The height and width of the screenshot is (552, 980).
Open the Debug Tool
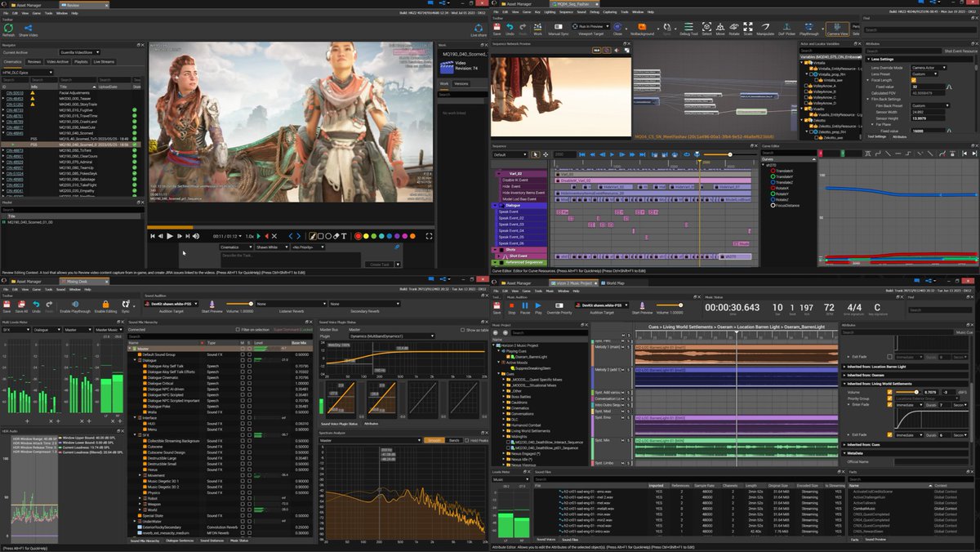tap(688, 29)
